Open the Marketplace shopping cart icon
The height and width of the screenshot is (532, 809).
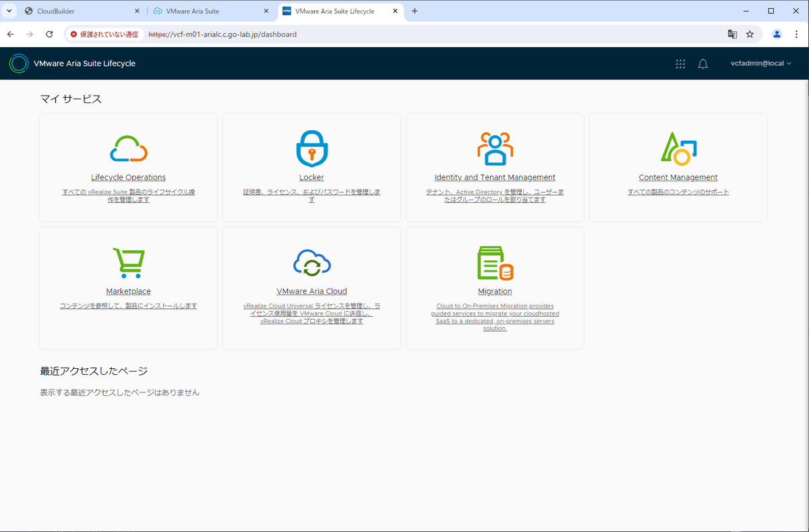[128, 263]
